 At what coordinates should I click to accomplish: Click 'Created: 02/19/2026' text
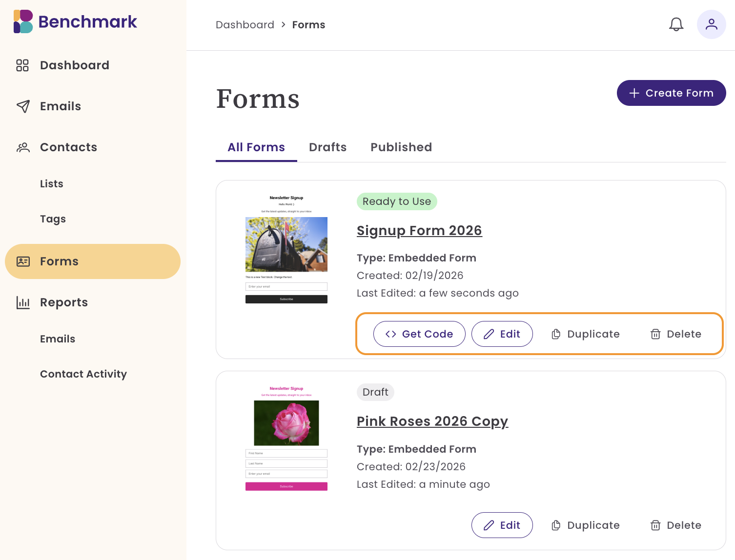coord(410,276)
